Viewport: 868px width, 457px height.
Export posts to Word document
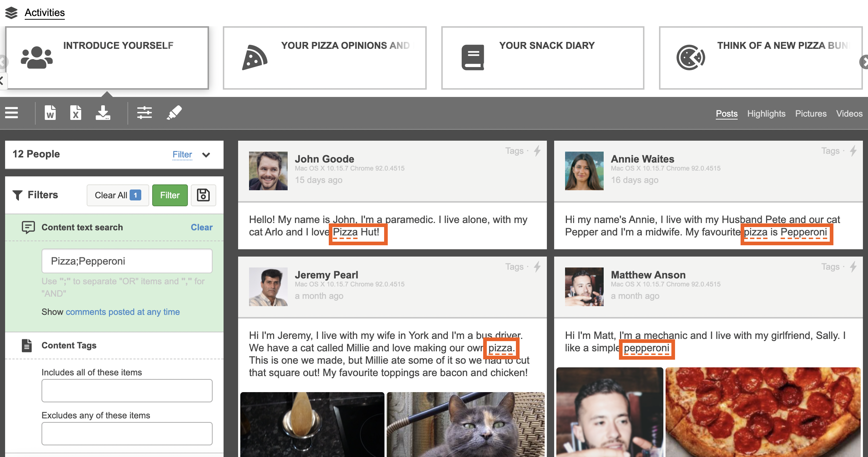tap(50, 113)
